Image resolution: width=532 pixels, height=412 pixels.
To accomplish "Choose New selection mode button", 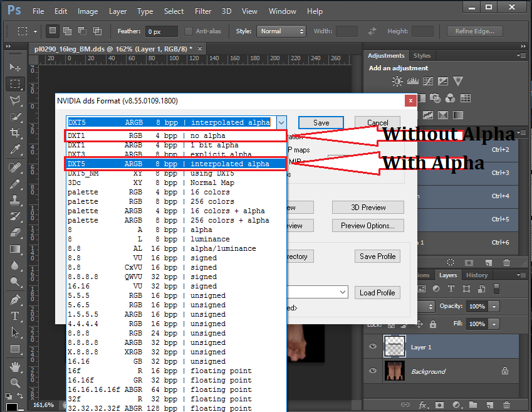I will tap(53, 31).
